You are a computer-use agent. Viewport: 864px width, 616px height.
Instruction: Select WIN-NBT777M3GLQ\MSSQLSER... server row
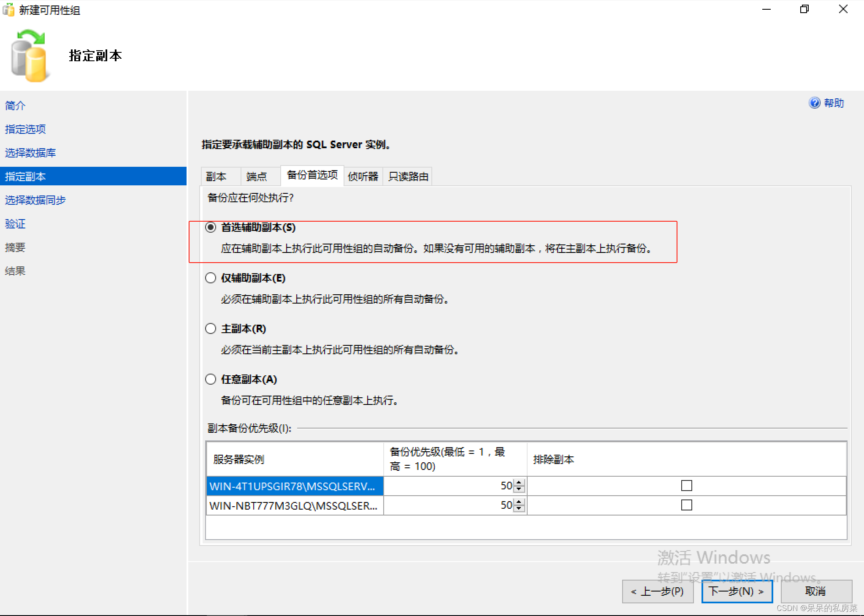click(295, 505)
